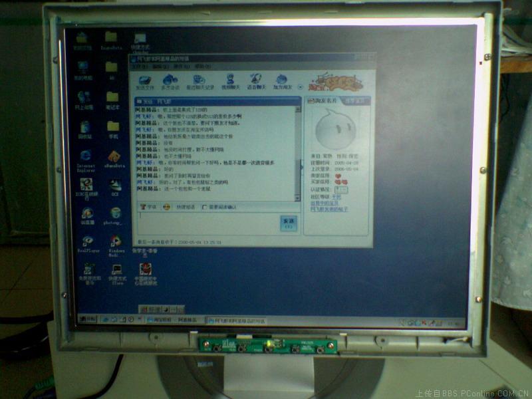
Task: Tick the read-receipt confirmation checkbox
Action: click(x=204, y=207)
